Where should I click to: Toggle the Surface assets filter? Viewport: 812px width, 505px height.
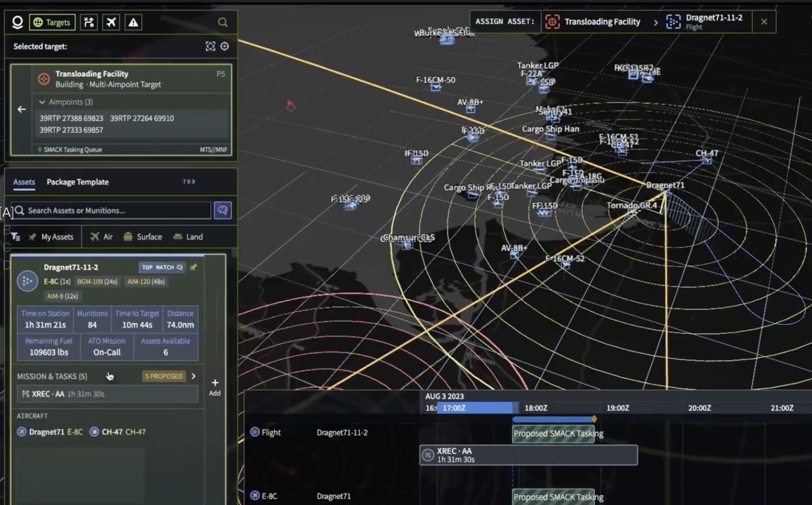143,237
